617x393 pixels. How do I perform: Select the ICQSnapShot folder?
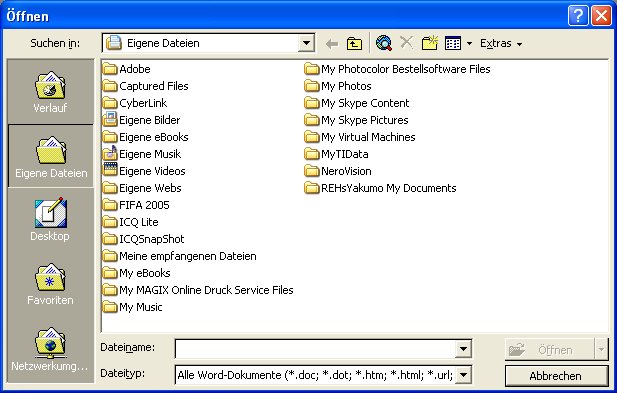coord(144,239)
